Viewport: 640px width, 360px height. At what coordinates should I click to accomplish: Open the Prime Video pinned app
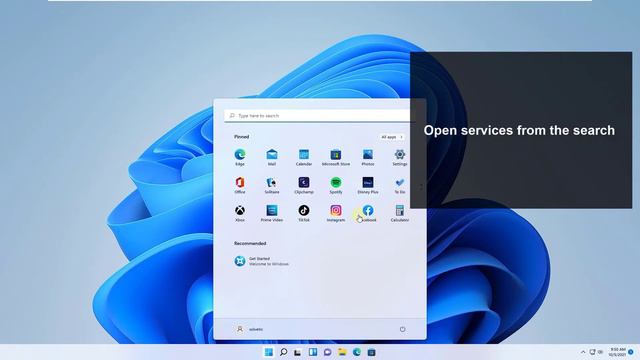271,213
